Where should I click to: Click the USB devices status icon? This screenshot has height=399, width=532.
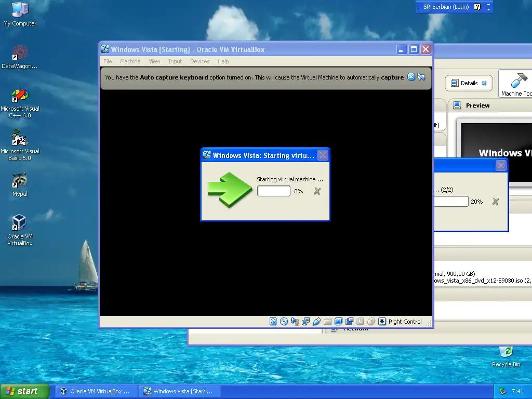point(316,321)
